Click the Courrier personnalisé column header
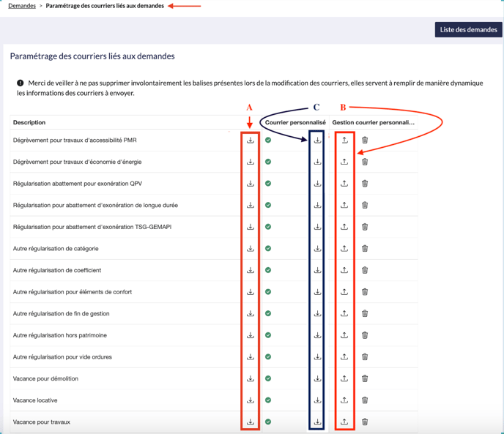504x434 pixels. [295, 122]
